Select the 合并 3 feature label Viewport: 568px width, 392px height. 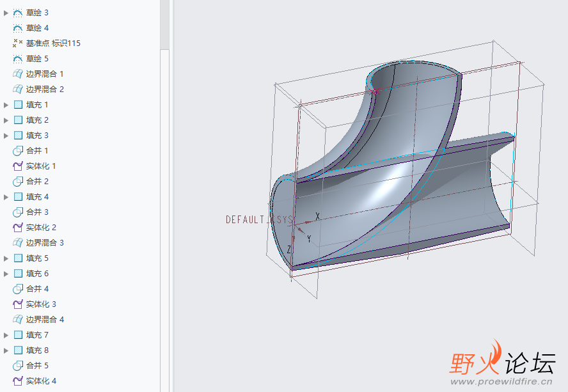click(37, 212)
